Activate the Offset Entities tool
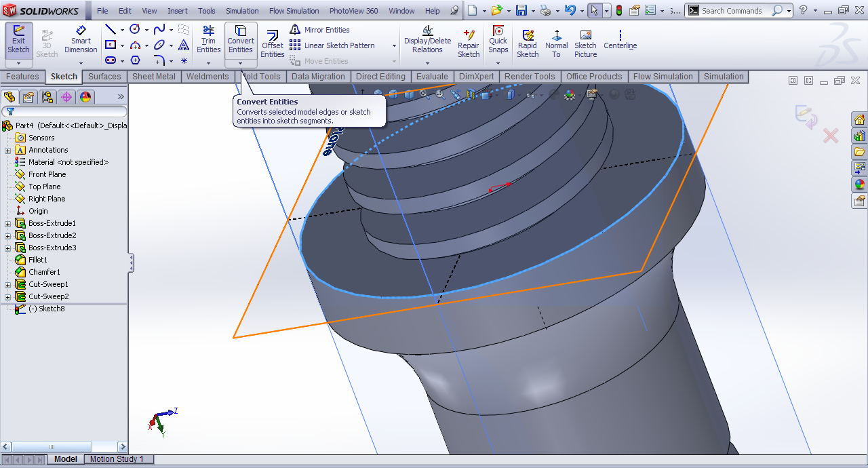Image resolution: width=868 pixels, height=468 pixels. point(273,44)
